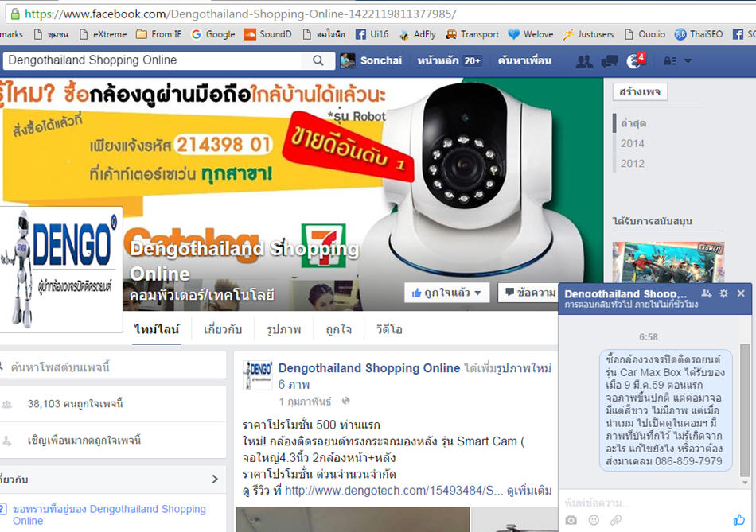The height and width of the screenshot is (532, 756).
Task: Click the post date 1 กุมภาพันธ์
Action: click(x=305, y=402)
